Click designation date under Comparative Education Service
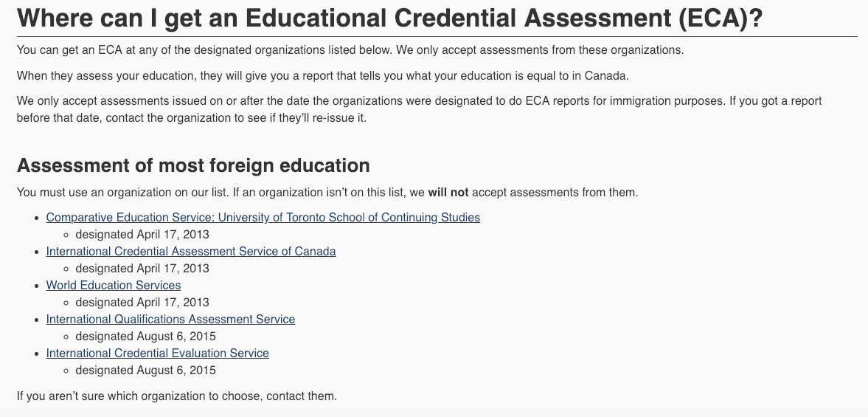 click(142, 235)
